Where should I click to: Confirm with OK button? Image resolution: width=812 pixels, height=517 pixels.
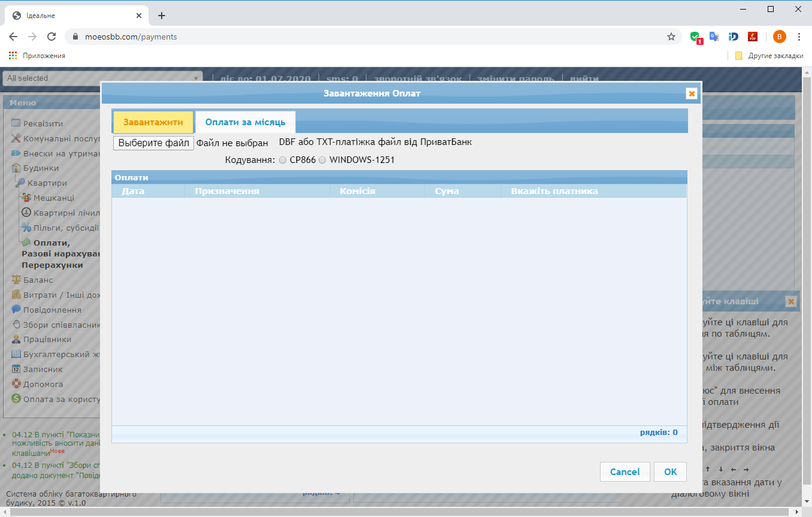coord(671,472)
